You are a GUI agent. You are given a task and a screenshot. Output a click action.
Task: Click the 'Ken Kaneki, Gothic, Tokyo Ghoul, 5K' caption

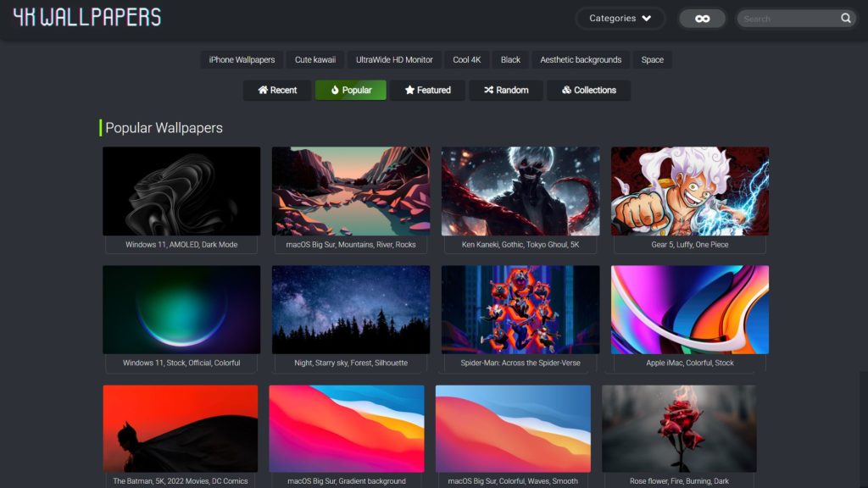click(520, 245)
